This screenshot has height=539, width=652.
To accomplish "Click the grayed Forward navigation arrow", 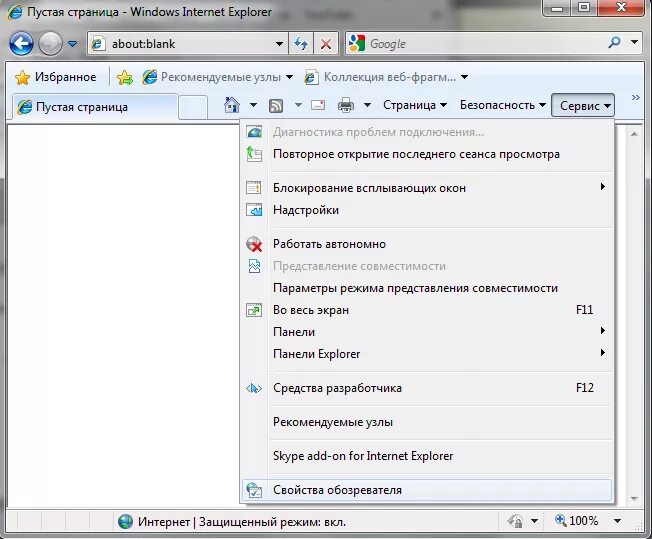I will [x=50, y=43].
